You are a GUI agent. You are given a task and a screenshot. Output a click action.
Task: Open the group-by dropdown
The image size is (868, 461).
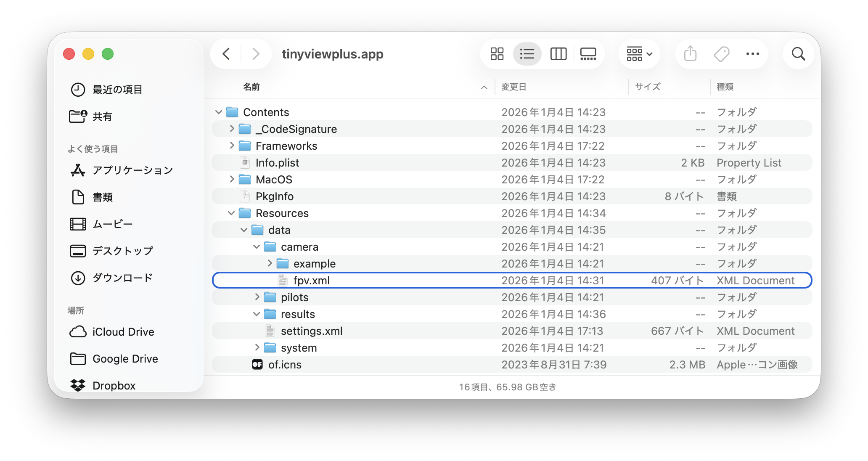tap(639, 54)
